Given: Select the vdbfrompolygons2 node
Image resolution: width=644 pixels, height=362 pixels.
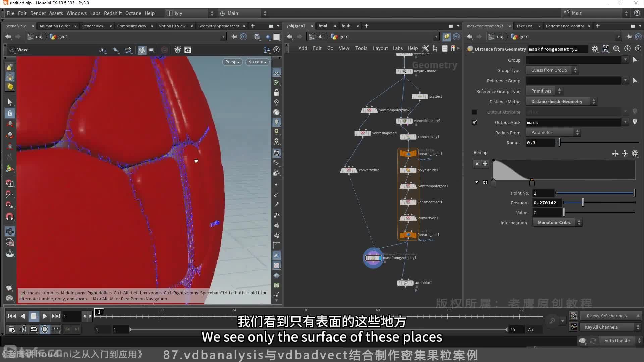Looking at the screenshot, I should (369, 110).
